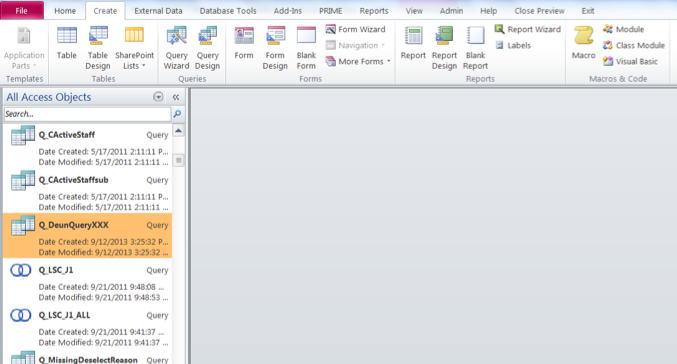Open the Help tab

point(488,11)
